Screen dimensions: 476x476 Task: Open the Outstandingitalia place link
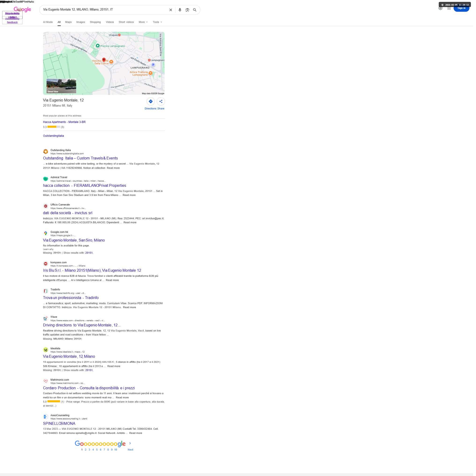[x=54, y=137]
